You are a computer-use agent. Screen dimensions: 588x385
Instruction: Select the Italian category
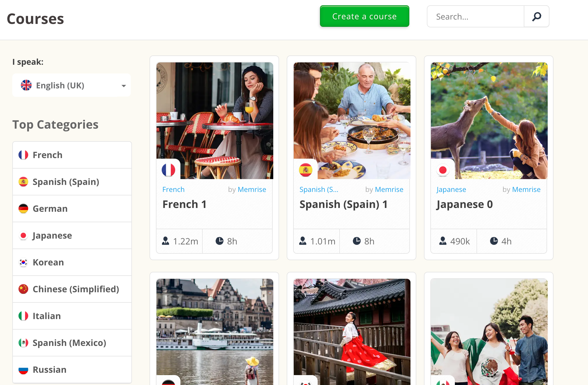(x=46, y=316)
